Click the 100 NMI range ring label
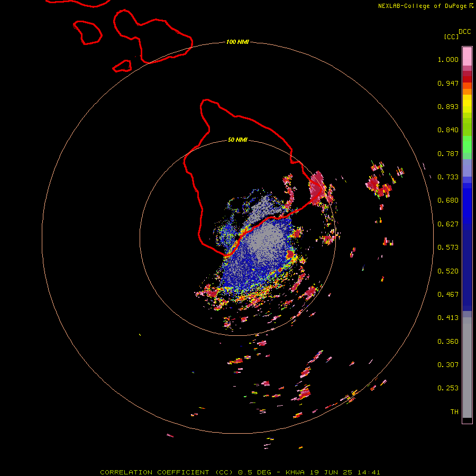 237,42
